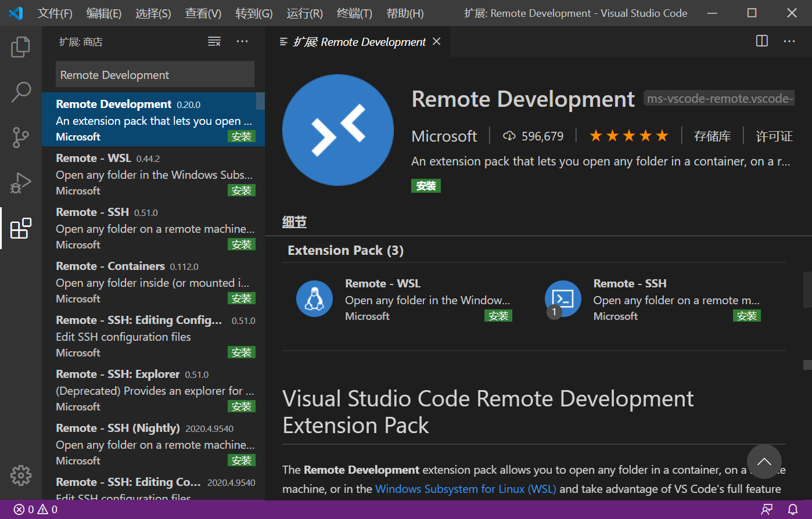Open the Source Control view
This screenshot has width=812, height=519.
(20, 138)
